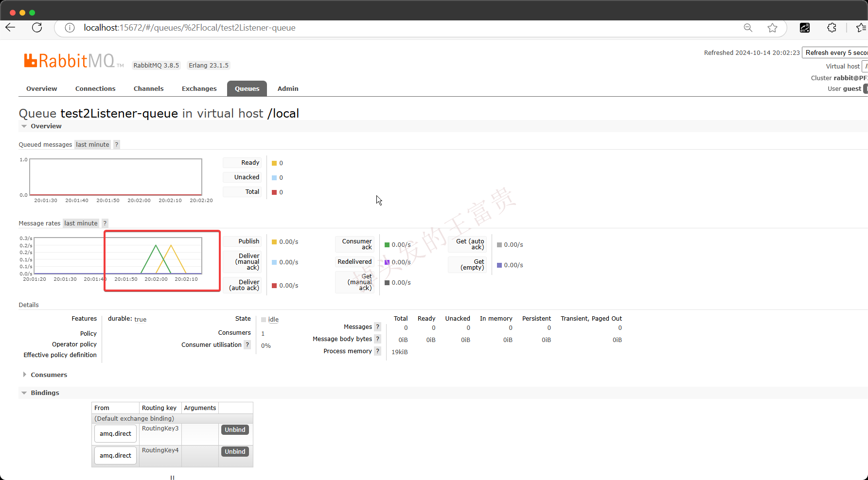
Task: Change Queued messages last minute range
Action: pos(92,144)
